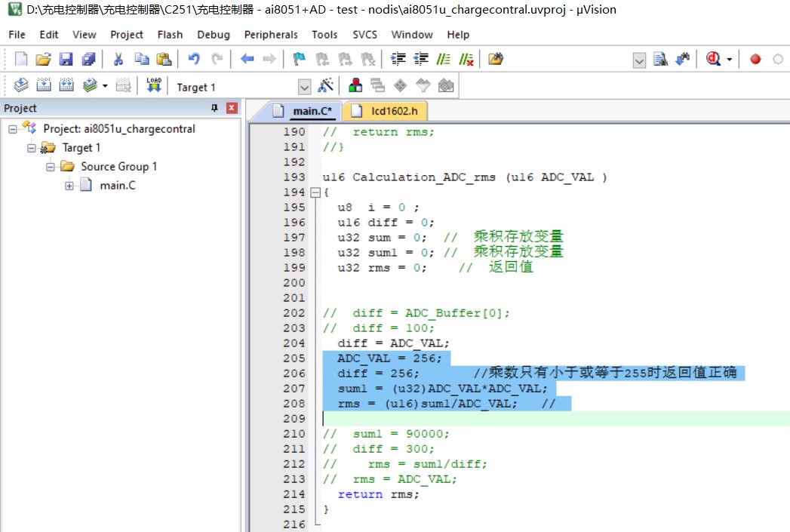Click the Manage Project Items icon
The width and height of the screenshot is (790, 532).
pos(355,86)
